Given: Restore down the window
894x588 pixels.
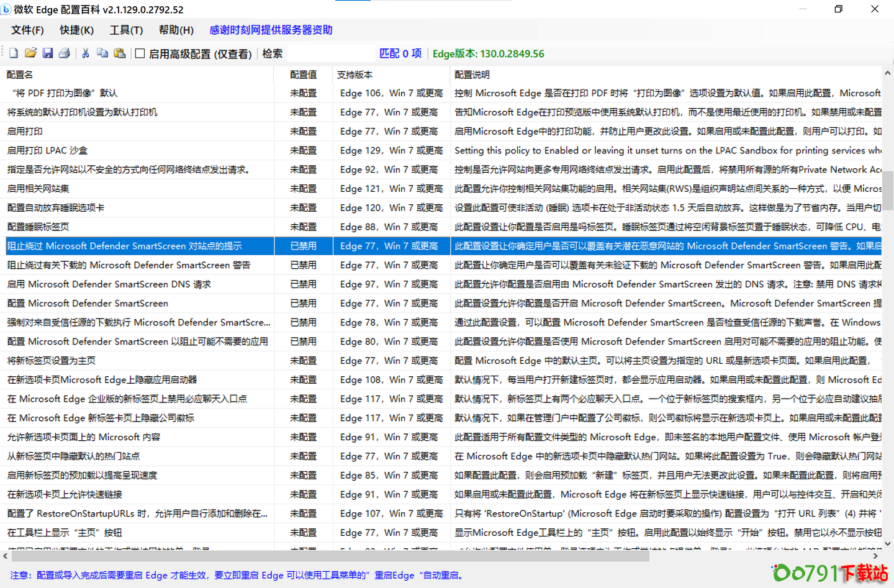Looking at the screenshot, I should (x=839, y=9).
